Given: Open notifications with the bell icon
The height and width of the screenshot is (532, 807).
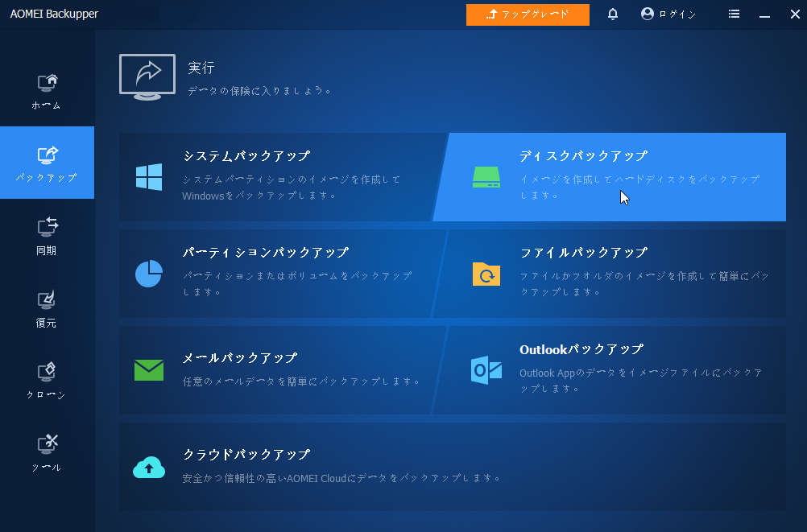Looking at the screenshot, I should [612, 14].
